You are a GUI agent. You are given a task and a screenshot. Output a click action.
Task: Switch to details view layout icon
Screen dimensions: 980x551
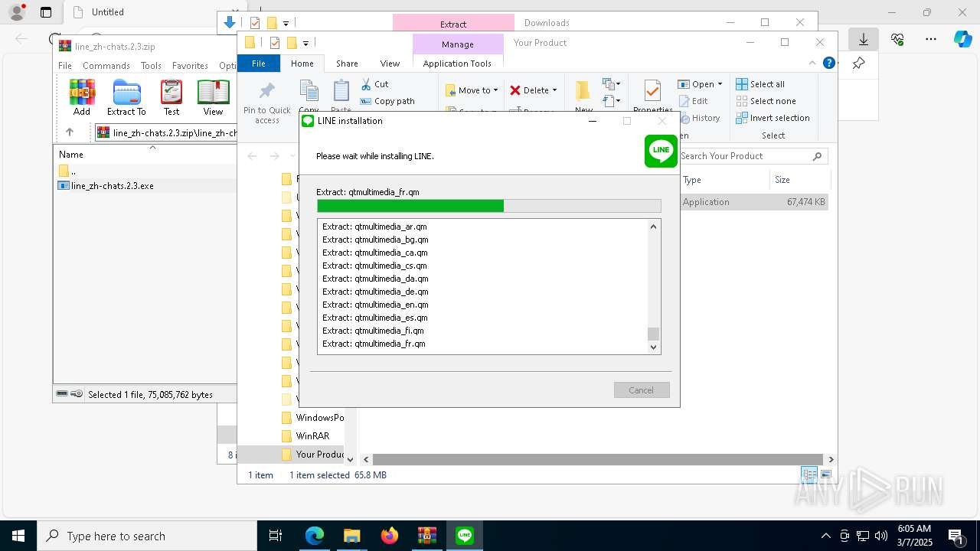(x=809, y=474)
